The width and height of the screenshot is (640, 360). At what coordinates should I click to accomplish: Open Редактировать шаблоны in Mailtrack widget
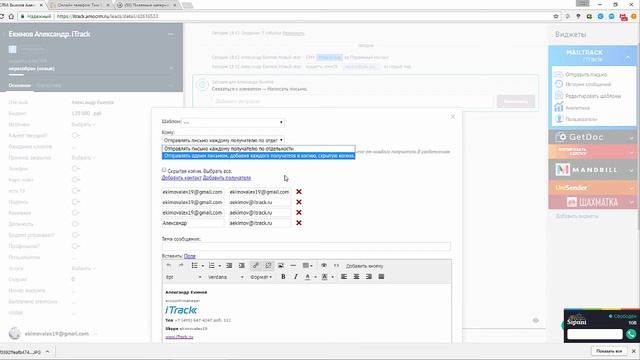click(x=593, y=96)
